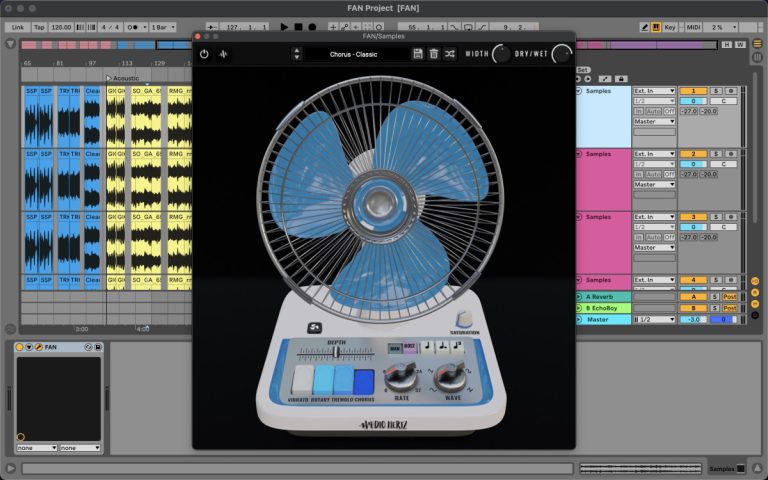
Task: Open track 1 Master output dropdown
Action: (x=654, y=121)
